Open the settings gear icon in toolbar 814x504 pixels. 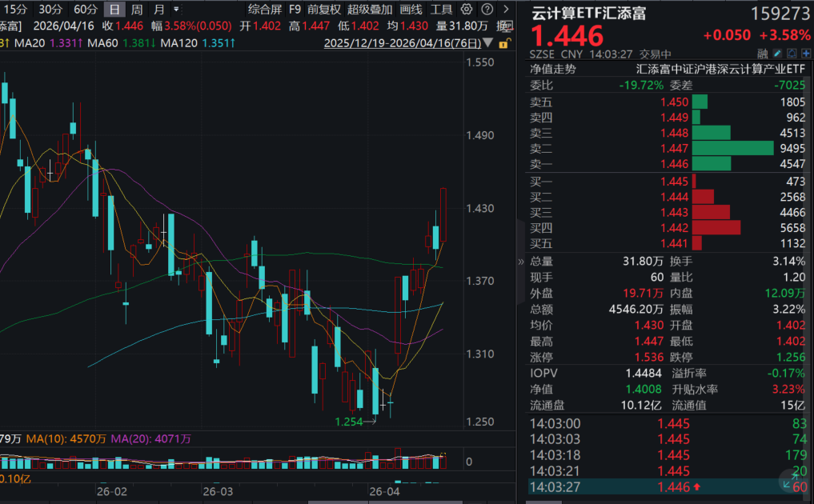[x=467, y=10]
